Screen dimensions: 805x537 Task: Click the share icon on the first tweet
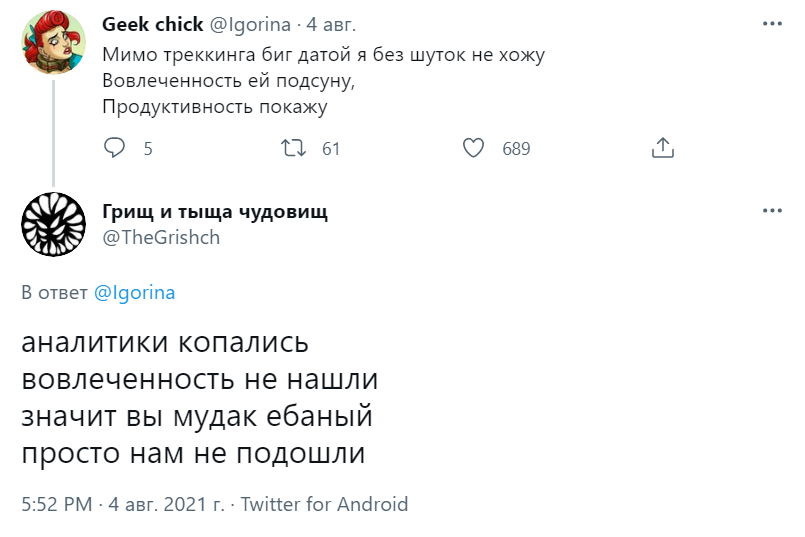662,149
